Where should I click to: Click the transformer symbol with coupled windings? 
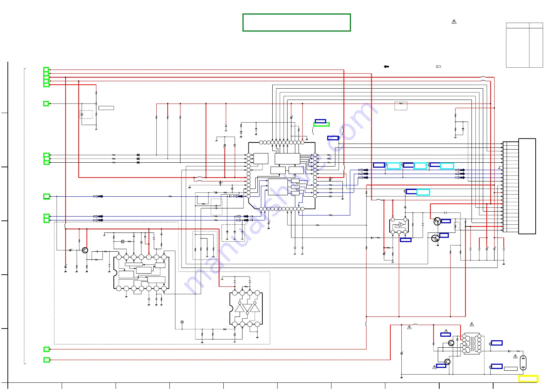tap(471, 344)
